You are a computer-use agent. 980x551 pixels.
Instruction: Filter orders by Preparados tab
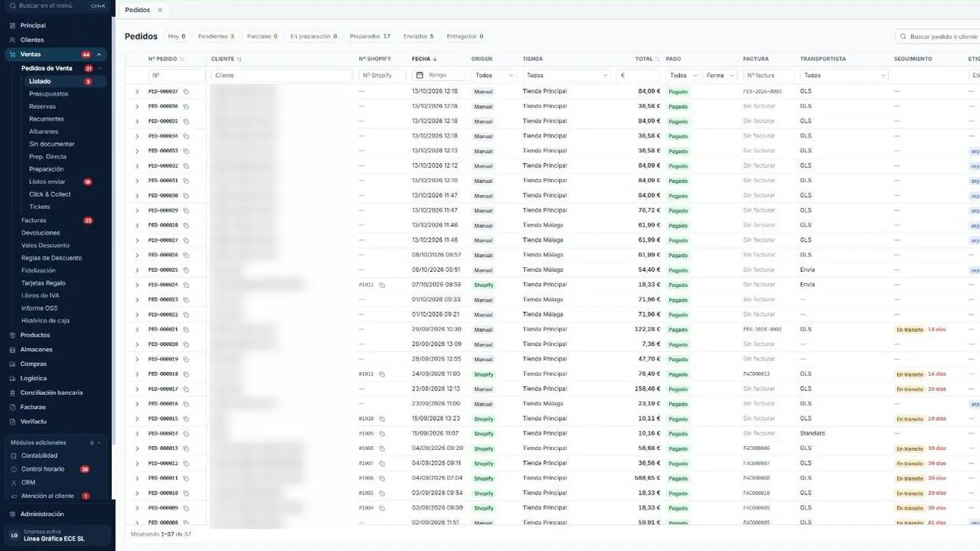coord(370,36)
